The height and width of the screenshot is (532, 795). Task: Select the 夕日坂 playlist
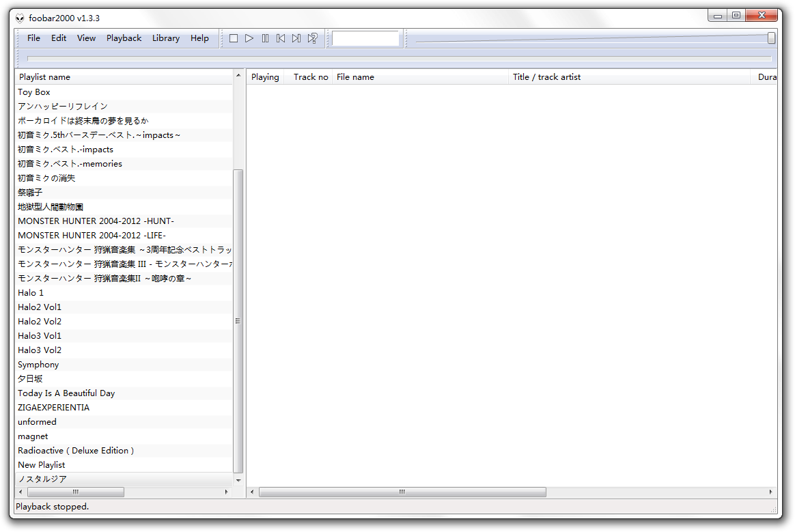[124, 379]
